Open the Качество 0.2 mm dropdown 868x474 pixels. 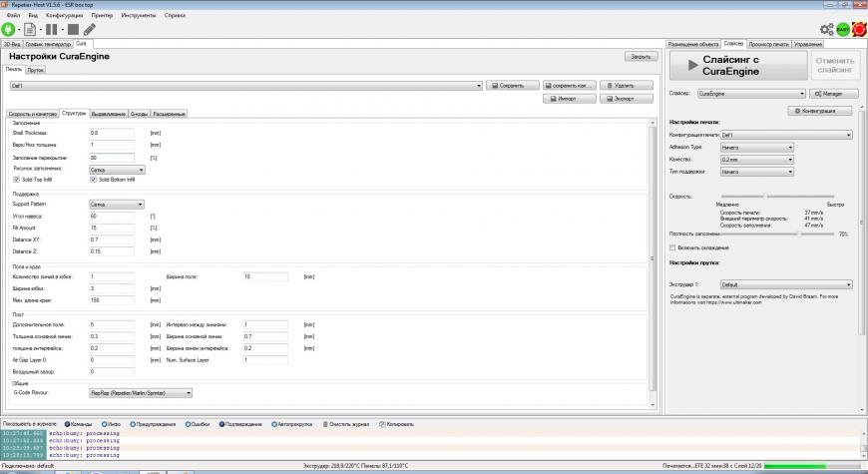(757, 160)
